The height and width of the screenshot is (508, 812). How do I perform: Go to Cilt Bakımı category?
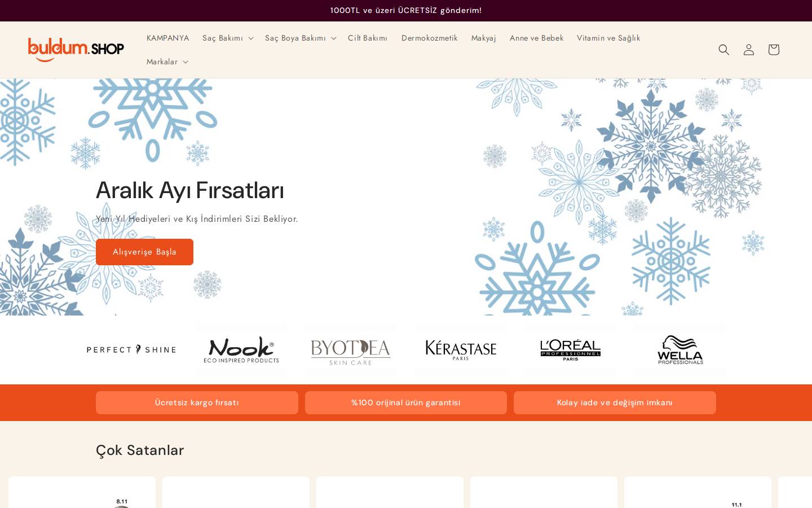coord(368,38)
